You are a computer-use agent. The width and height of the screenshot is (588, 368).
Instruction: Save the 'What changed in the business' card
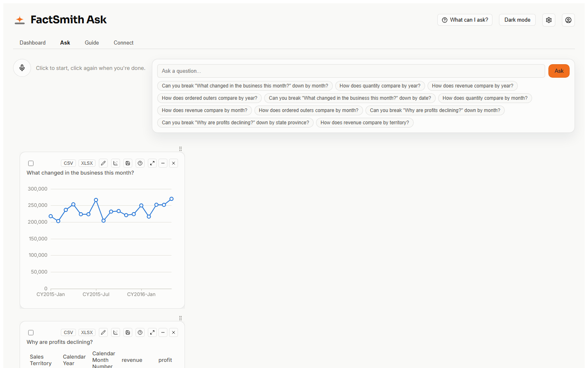point(128,163)
